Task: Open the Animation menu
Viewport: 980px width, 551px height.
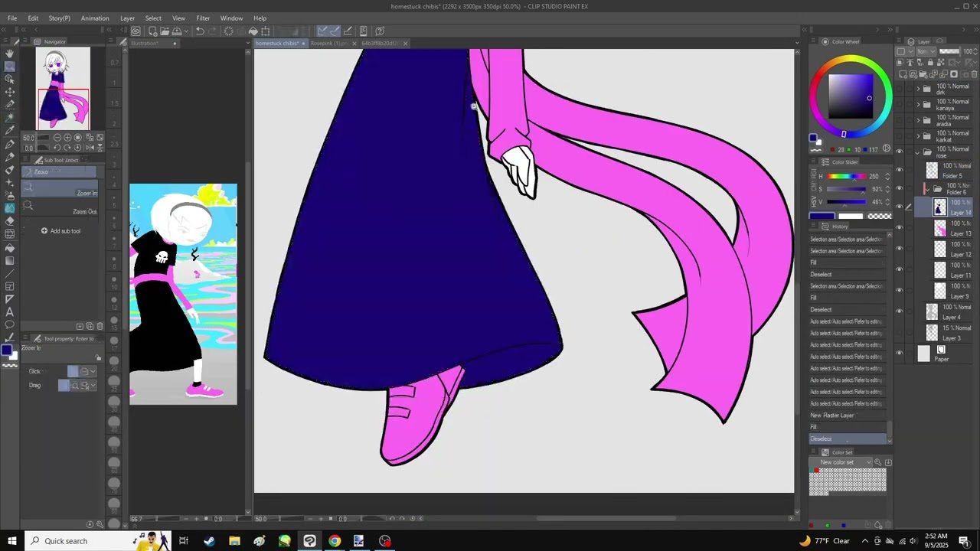Action: pos(95,18)
